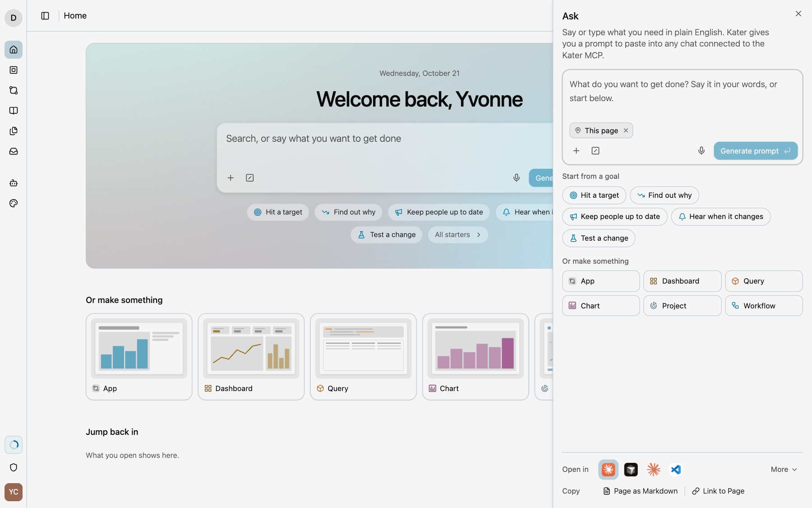Open in the orange Claude starburst icon
812x508 pixels.
coord(653,470)
